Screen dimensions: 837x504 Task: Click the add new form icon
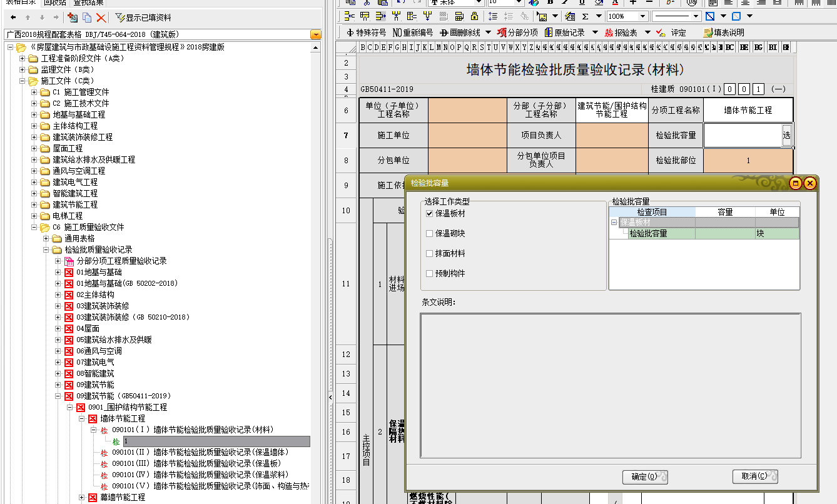tap(72, 18)
